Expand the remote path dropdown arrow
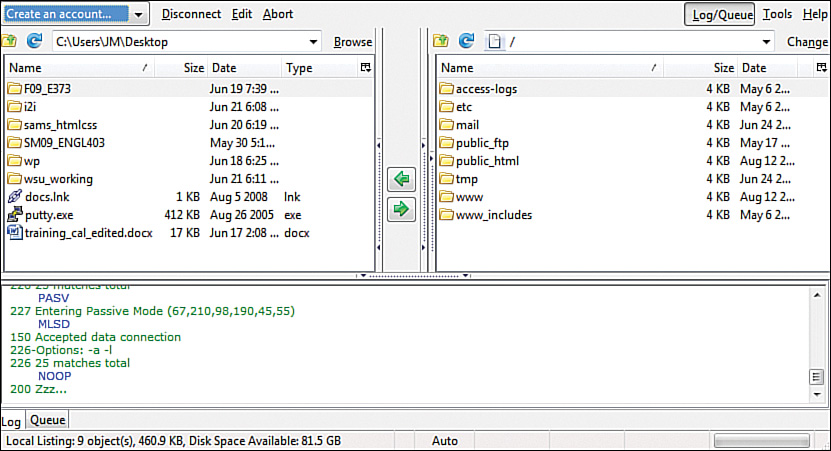Viewport: 831px width, 451px height. point(766,42)
